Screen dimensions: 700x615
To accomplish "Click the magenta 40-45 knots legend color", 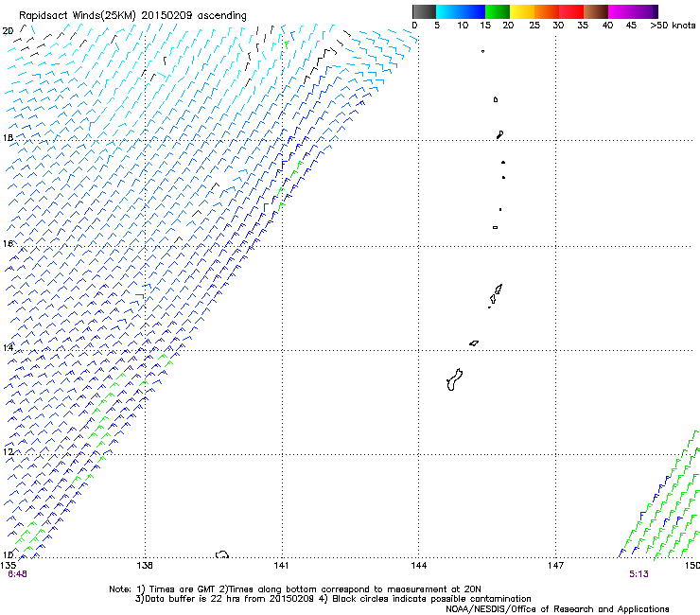I will click(x=621, y=11).
